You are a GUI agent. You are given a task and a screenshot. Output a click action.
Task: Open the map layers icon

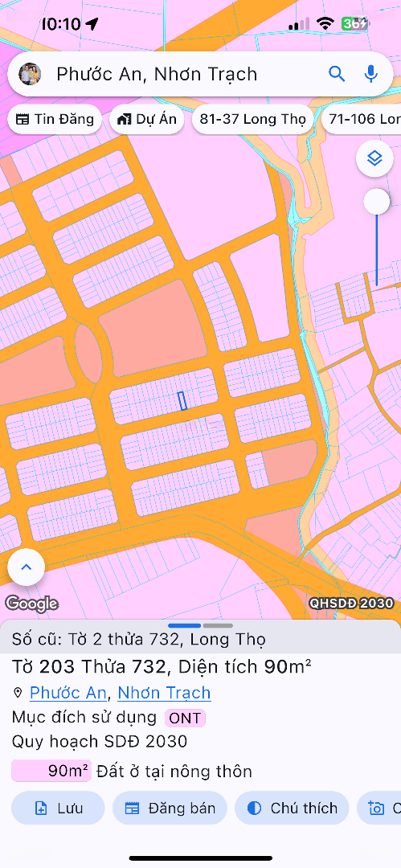click(375, 159)
